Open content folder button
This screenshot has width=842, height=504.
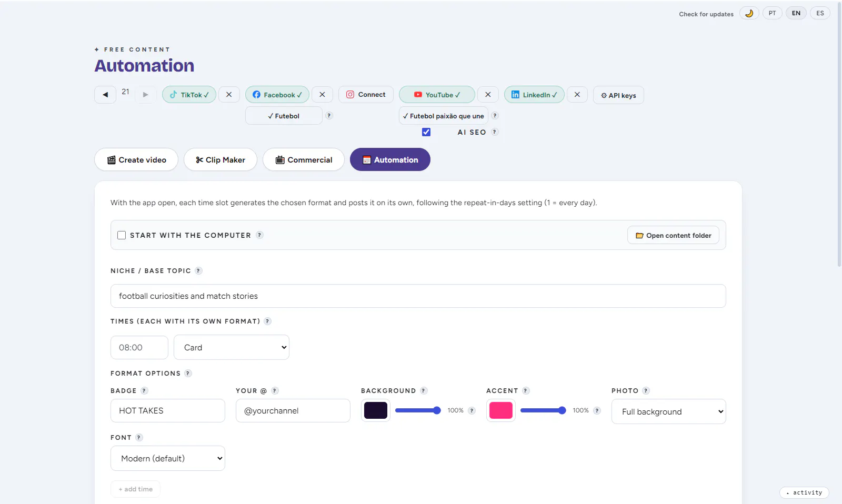click(x=673, y=235)
